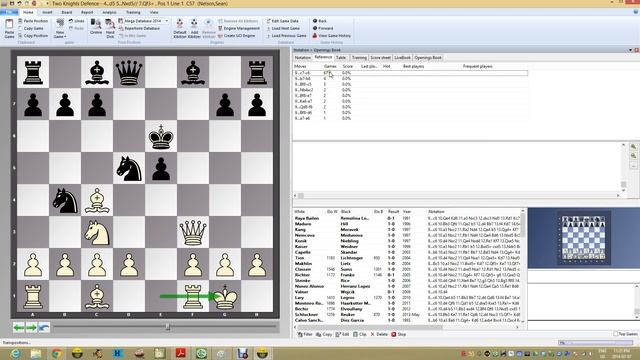Click the green right arrow below board
Image resolution: width=640 pixels, height=360 pixels.
click(x=31, y=327)
